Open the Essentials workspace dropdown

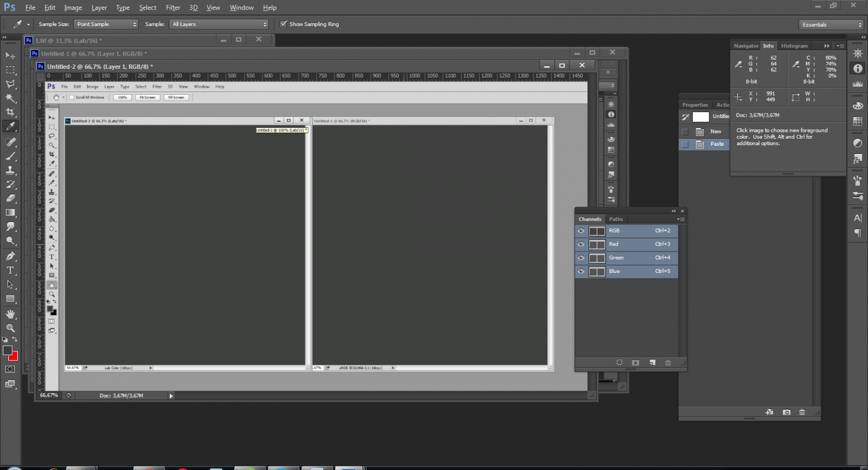(x=831, y=25)
